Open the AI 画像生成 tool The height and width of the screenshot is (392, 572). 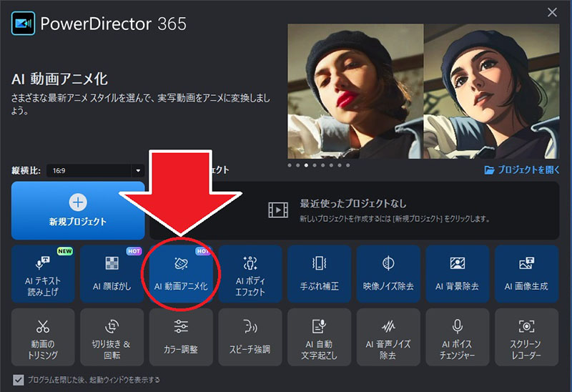pyautogui.click(x=526, y=274)
